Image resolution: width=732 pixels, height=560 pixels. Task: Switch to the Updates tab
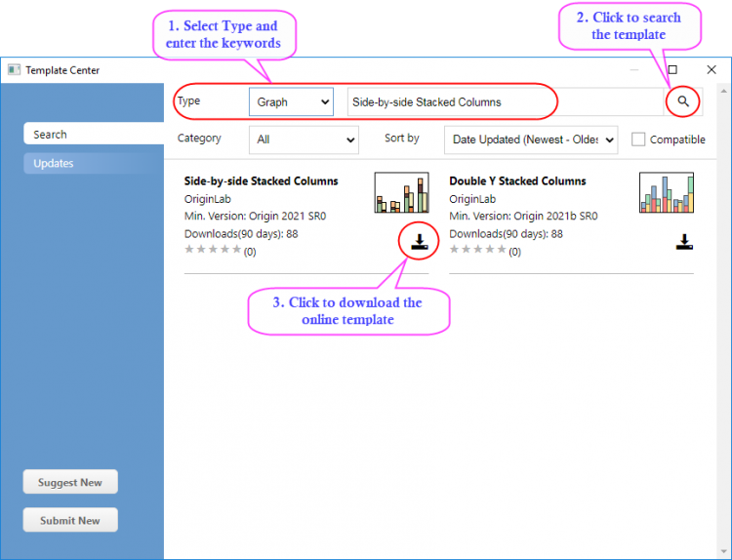[93, 163]
